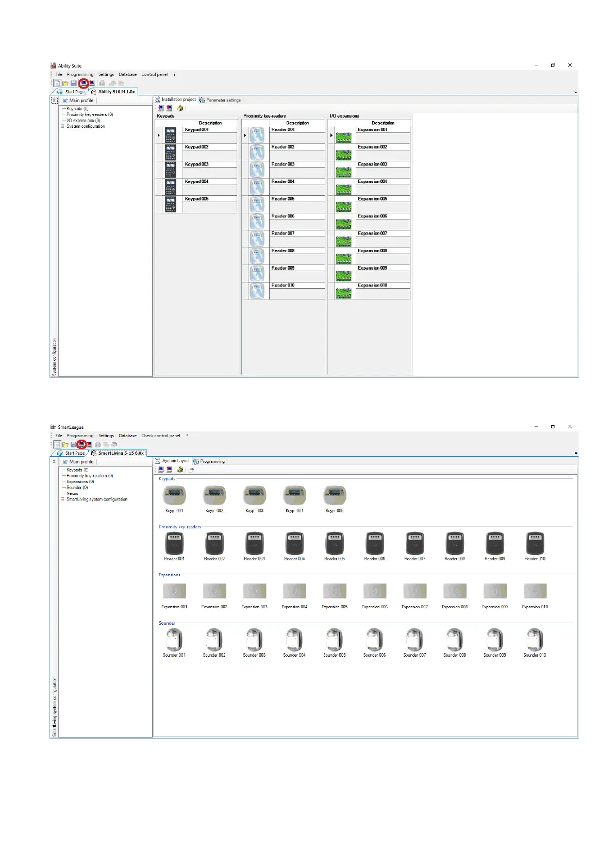Viewport: 614px width, 868px height.
Task: Select the Keypad 001 device image in Ability Suite
Action: click(x=171, y=135)
